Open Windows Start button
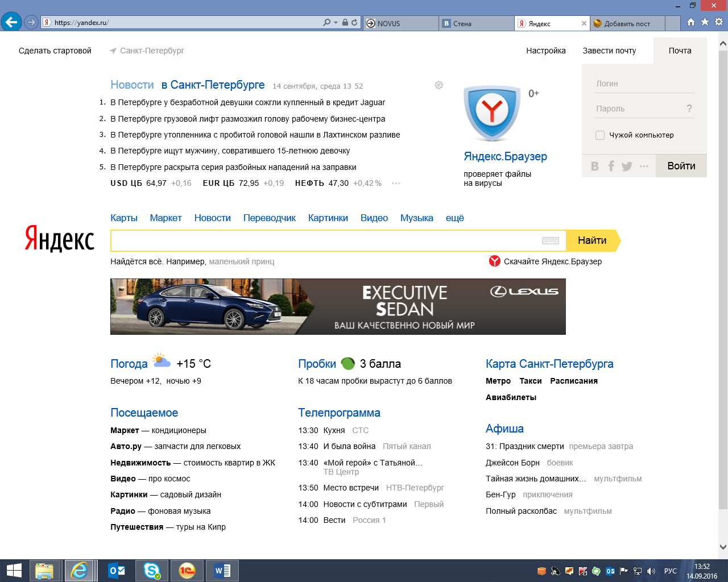The image size is (728, 582). [x=14, y=571]
